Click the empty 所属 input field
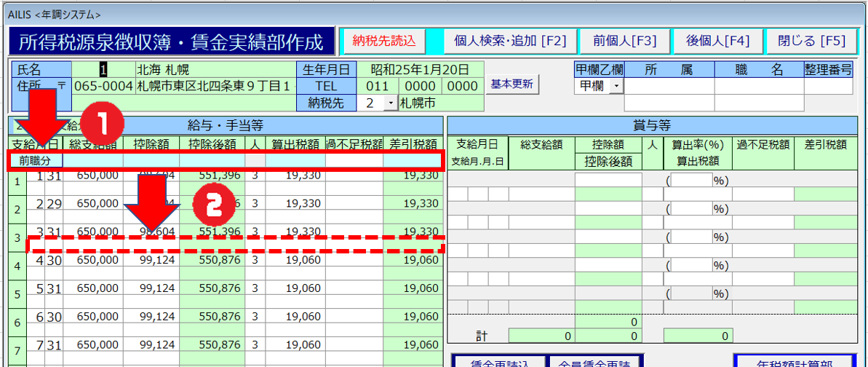868x367 pixels. (x=669, y=86)
